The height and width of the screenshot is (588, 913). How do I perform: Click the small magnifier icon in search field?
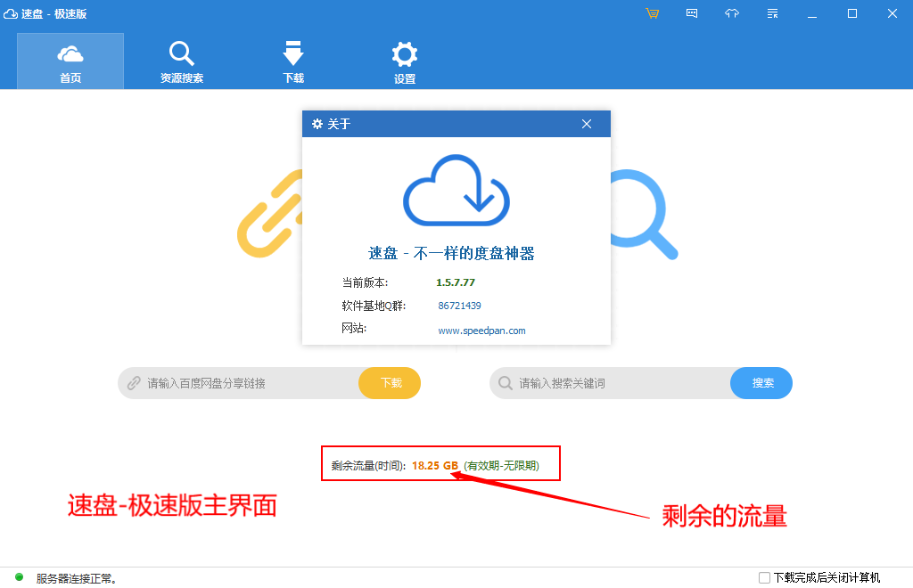click(506, 383)
